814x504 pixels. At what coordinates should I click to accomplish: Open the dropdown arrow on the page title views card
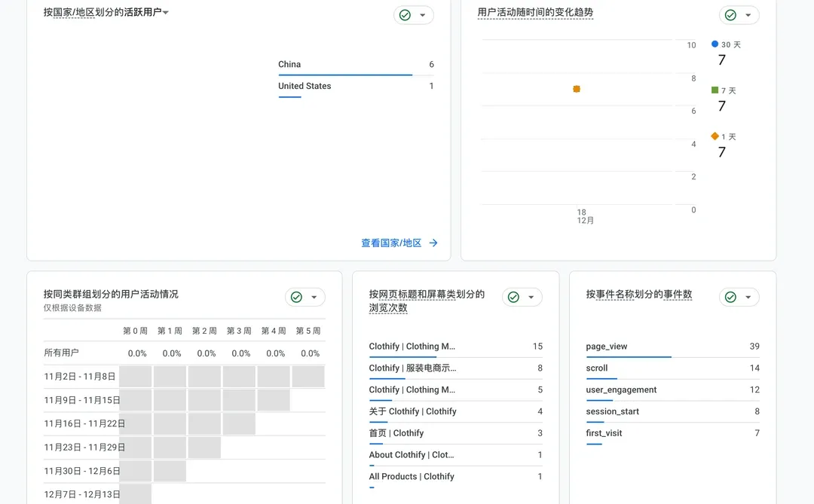point(531,297)
